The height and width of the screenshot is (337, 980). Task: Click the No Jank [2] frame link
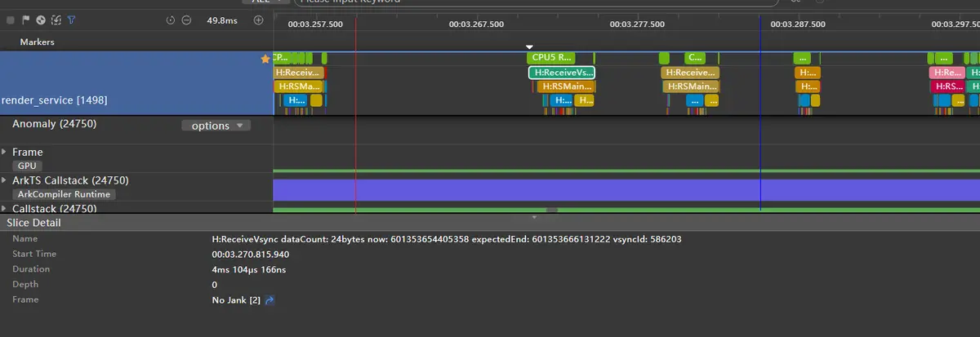click(x=236, y=300)
